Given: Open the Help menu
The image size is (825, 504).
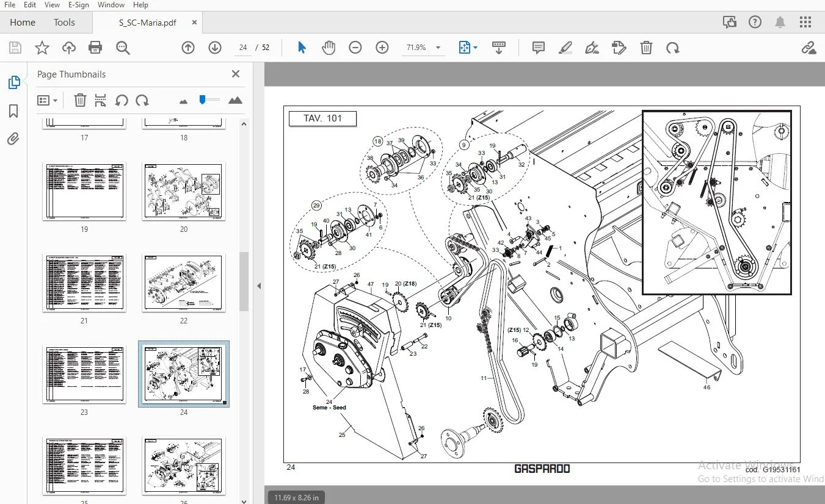Looking at the screenshot, I should coord(140,5).
